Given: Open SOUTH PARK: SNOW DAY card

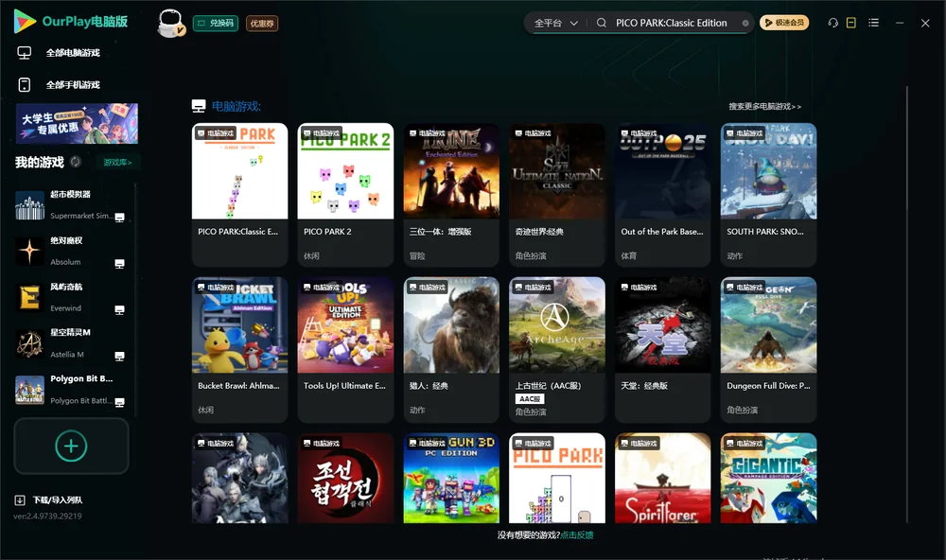Looking at the screenshot, I should click(768, 194).
